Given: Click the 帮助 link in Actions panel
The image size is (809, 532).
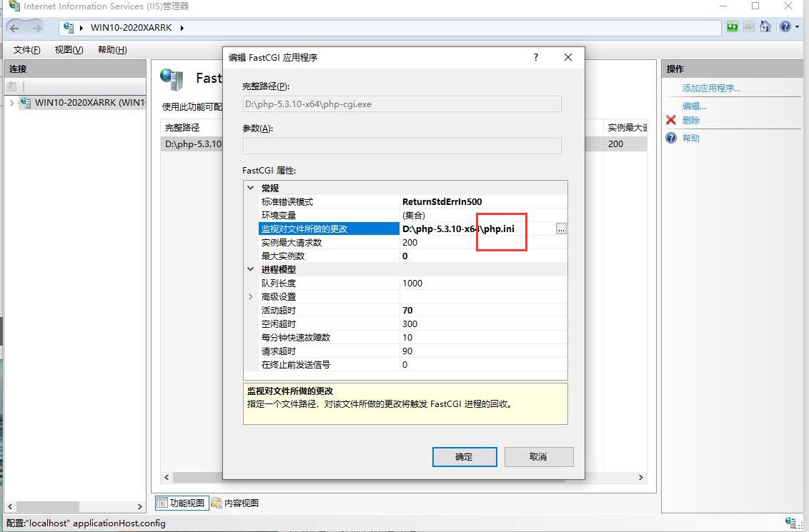Looking at the screenshot, I should point(691,138).
